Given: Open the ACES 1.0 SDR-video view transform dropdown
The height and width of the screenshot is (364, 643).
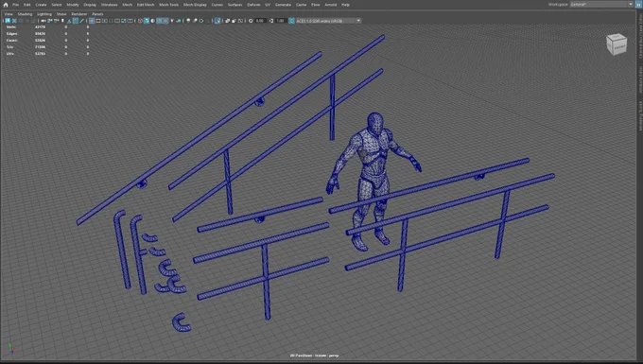Looking at the screenshot, I should tap(328, 21).
